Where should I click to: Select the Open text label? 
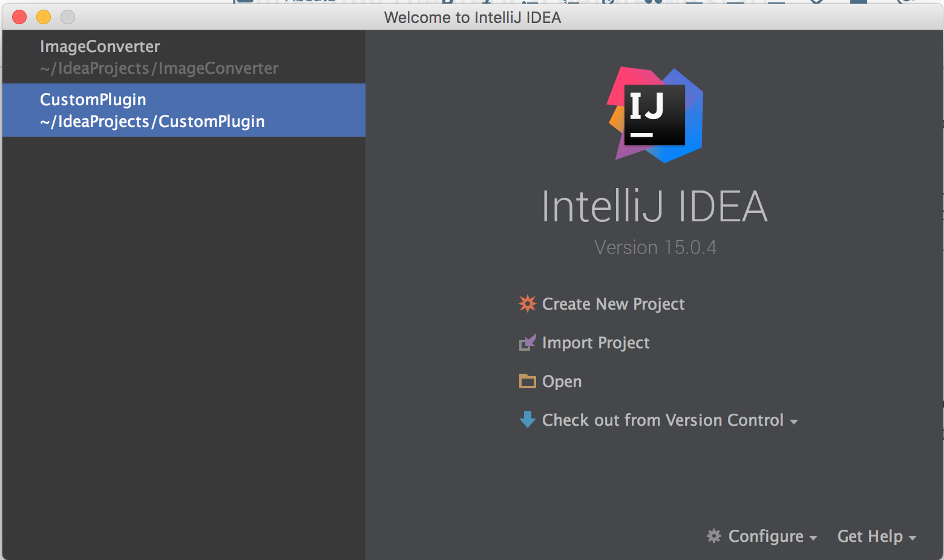tap(562, 382)
